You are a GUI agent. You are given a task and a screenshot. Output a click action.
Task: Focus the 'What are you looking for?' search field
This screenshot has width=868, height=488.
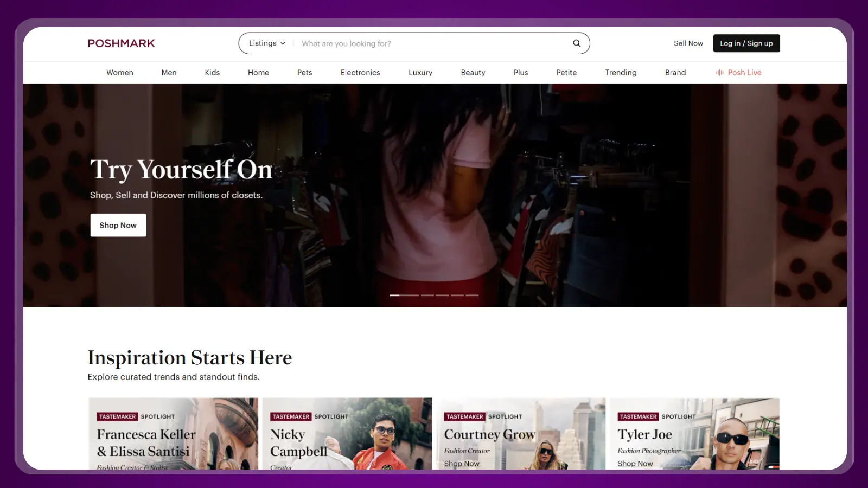click(434, 43)
